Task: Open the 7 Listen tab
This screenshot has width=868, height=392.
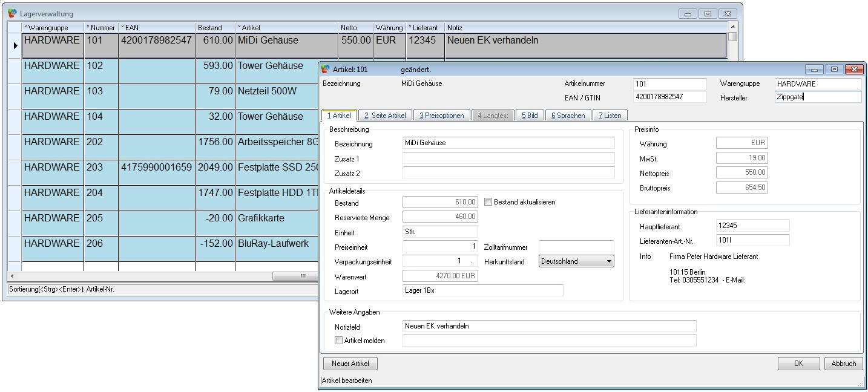Action: [610, 116]
